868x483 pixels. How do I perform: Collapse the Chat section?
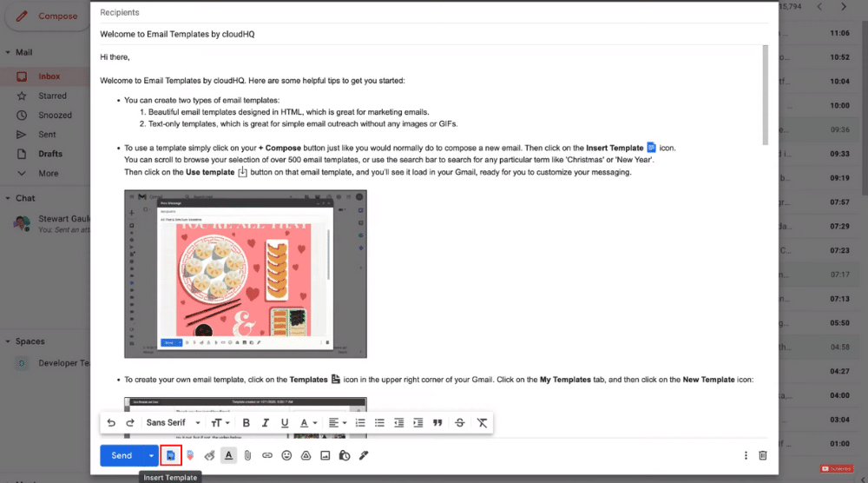click(8, 198)
